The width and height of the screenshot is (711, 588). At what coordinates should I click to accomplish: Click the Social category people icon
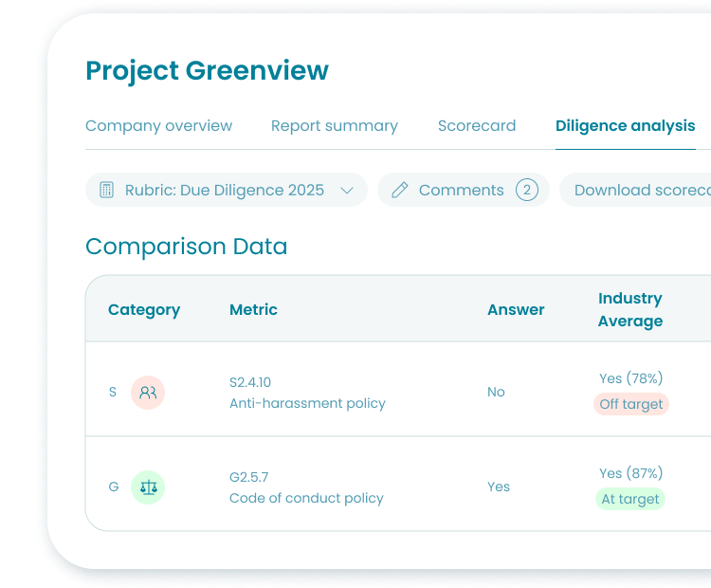point(148,393)
